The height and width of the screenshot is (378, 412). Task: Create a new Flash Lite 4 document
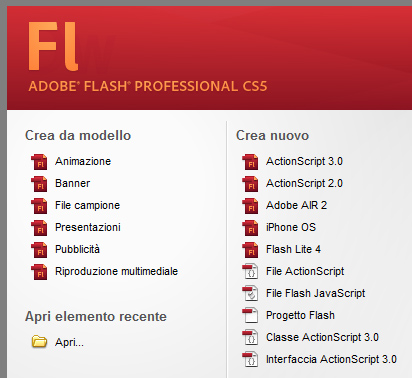click(x=293, y=249)
